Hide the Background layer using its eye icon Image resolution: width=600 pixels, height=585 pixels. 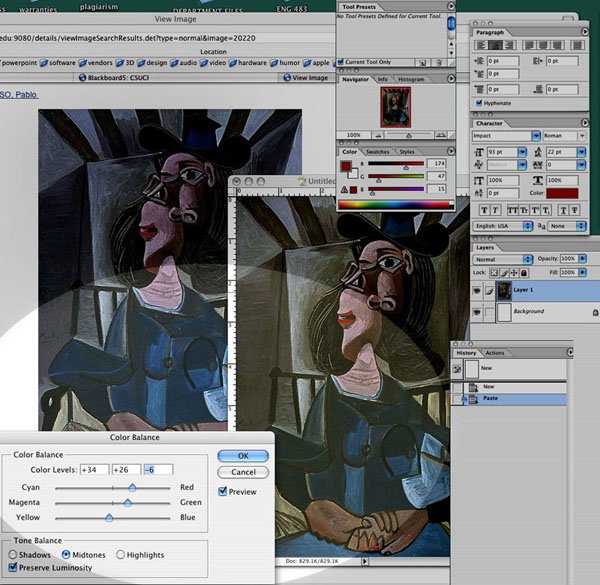coord(477,313)
